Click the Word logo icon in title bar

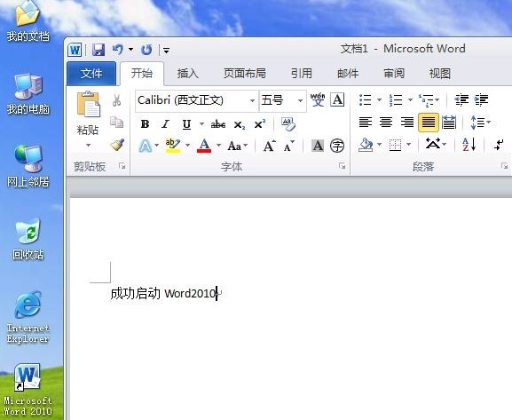click(75, 50)
